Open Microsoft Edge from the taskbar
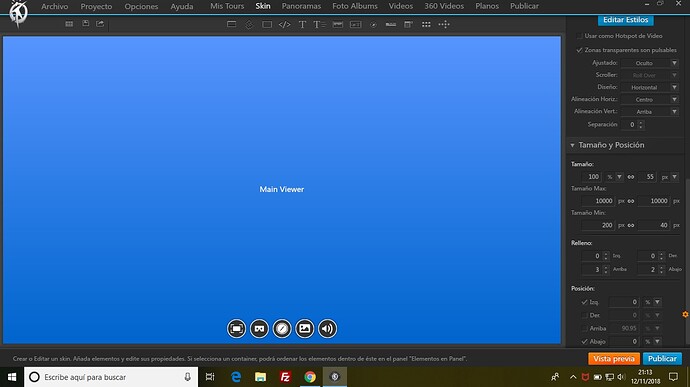 pyautogui.click(x=236, y=377)
